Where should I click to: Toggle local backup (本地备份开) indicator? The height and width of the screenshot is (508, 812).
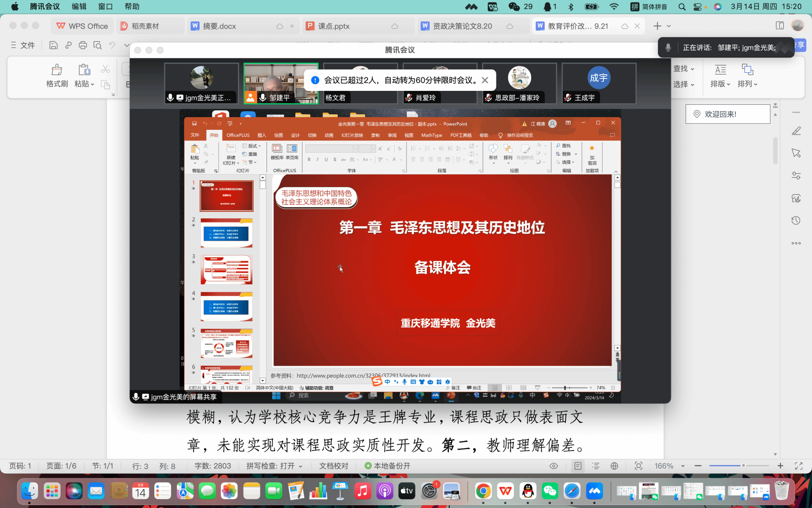387,466
